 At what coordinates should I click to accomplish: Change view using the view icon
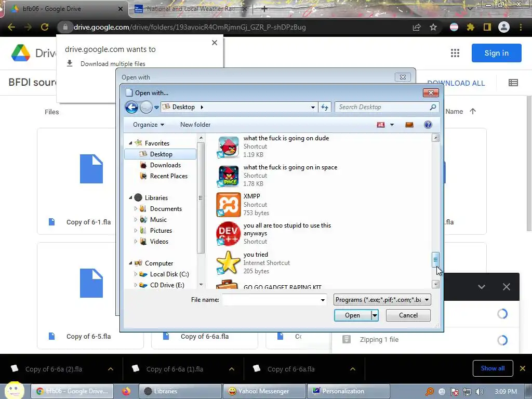coord(381,125)
